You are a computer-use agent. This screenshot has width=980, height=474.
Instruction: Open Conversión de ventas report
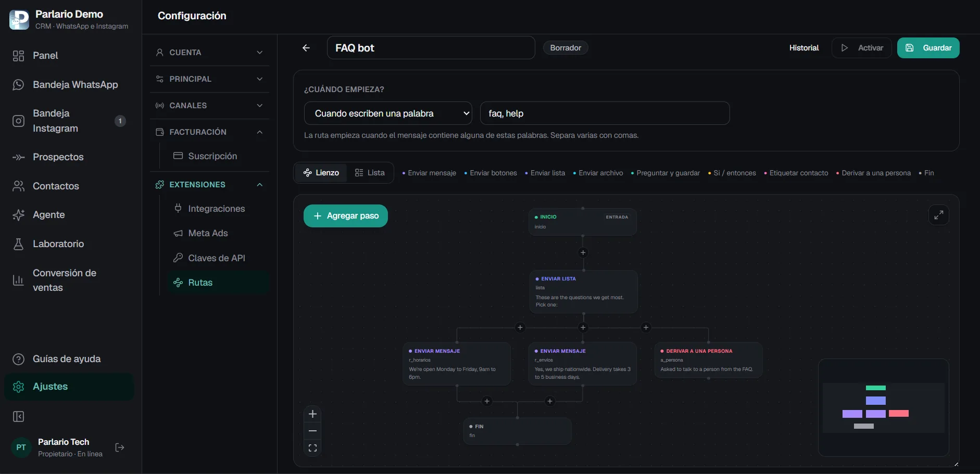69,280
